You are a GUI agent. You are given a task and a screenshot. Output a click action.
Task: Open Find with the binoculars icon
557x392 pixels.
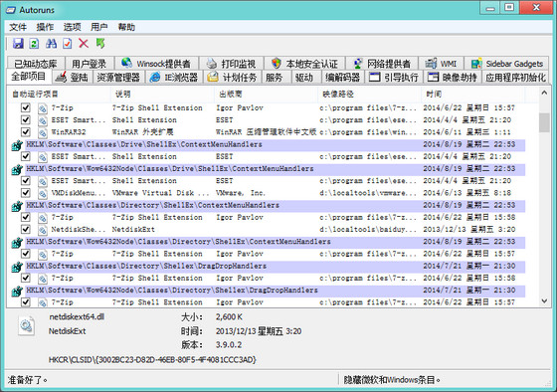pos(51,44)
